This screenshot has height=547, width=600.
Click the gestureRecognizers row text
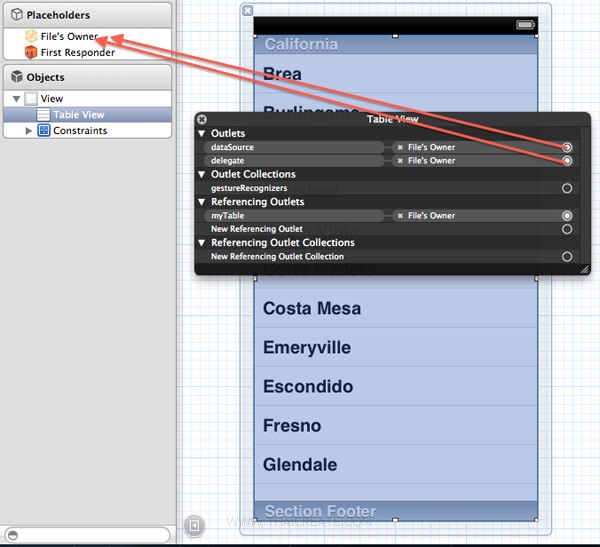click(249, 188)
